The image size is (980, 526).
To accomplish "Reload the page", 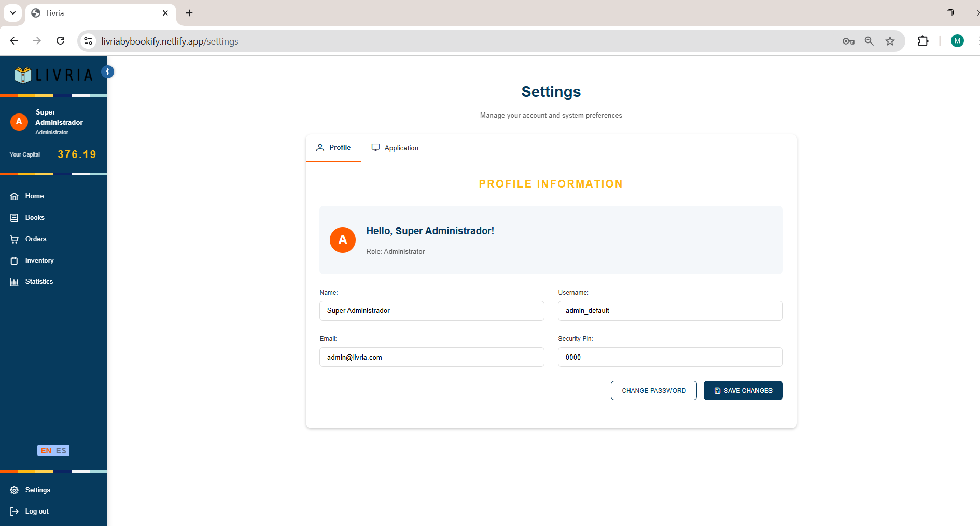I will 61,41.
